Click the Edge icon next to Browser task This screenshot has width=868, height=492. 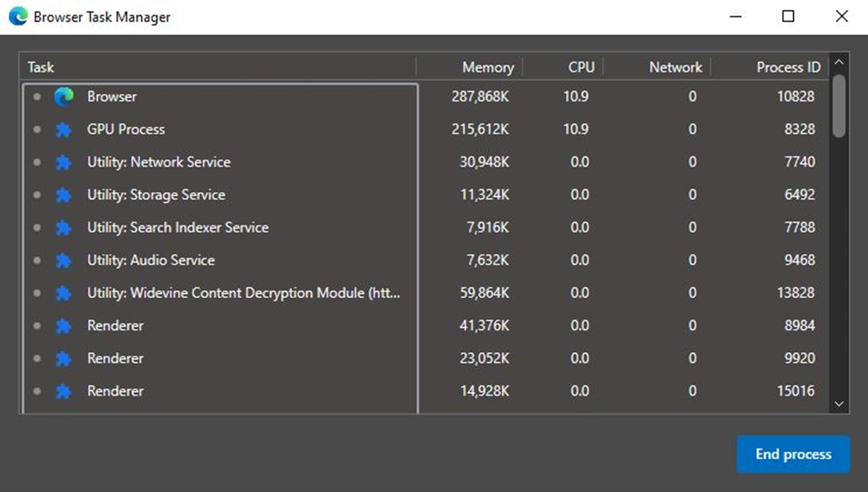[x=65, y=97]
